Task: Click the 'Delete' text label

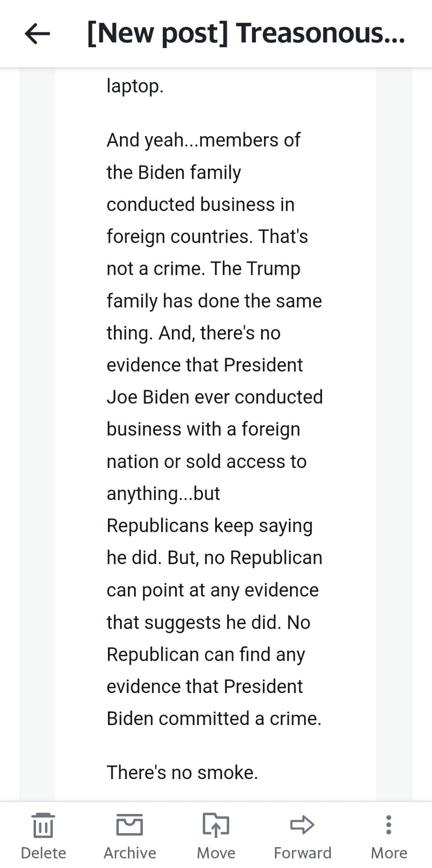Action: click(43, 853)
